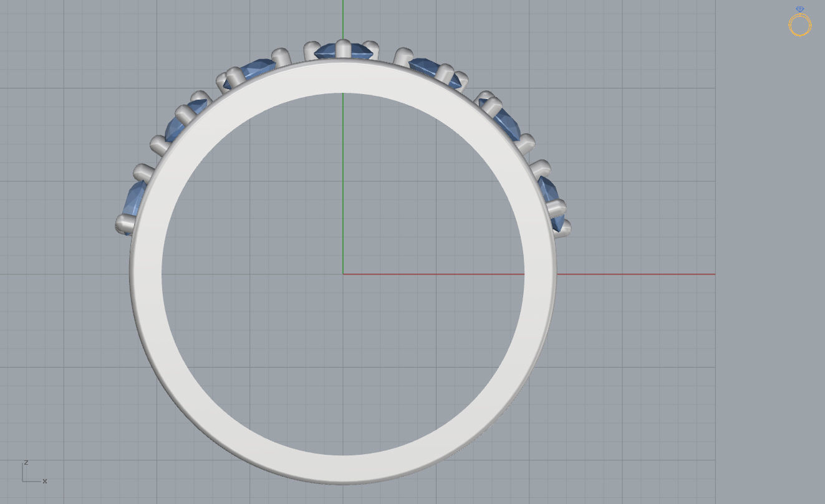Click the red X axis line
The width and height of the screenshot is (825, 504).
[x=529, y=273]
